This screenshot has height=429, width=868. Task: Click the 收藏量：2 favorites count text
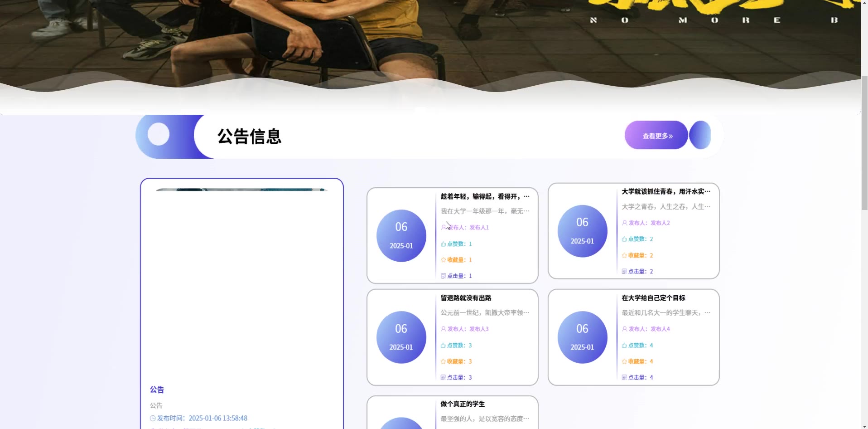coord(641,255)
